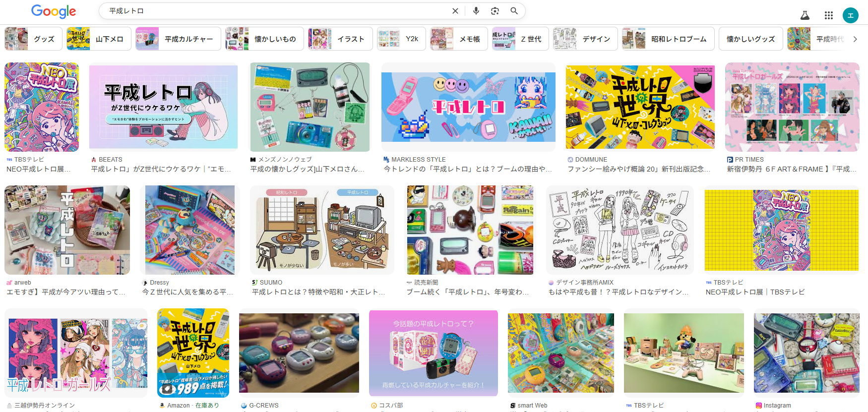Open the yellow 平成レトロの世界 DOMMUNE image

pyautogui.click(x=640, y=107)
